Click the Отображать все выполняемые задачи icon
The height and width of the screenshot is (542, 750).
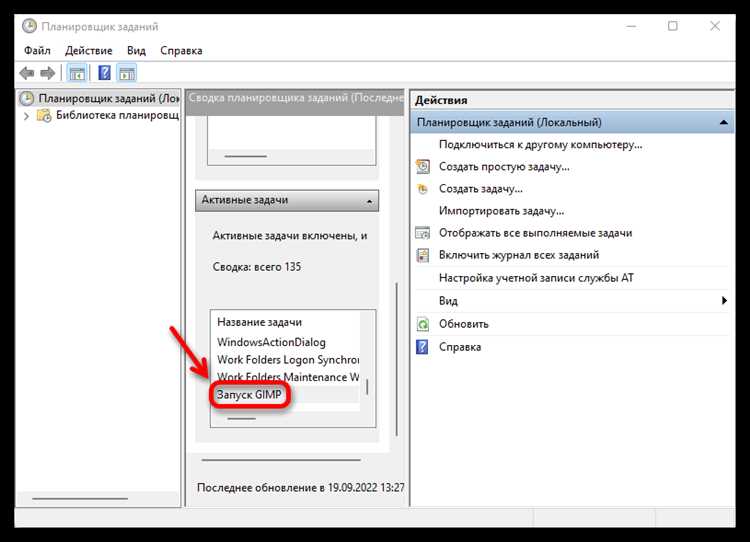[x=423, y=233]
